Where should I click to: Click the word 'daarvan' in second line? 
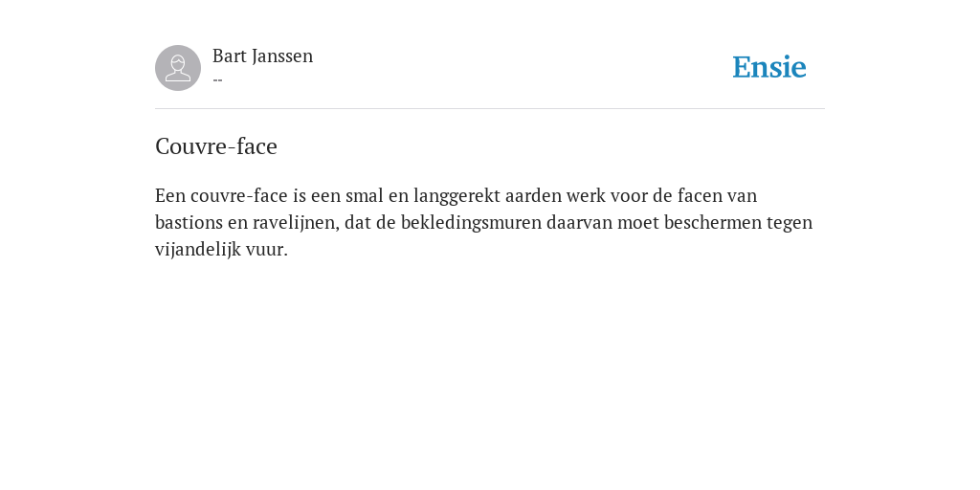click(x=579, y=222)
